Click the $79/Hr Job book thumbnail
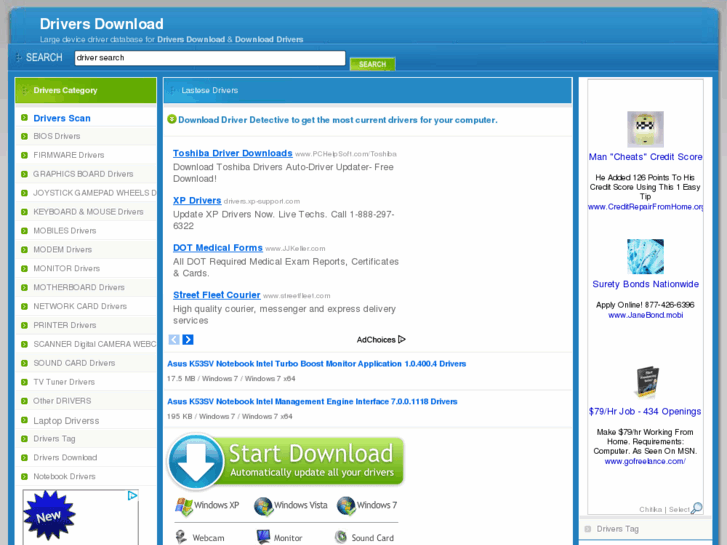 (x=646, y=383)
